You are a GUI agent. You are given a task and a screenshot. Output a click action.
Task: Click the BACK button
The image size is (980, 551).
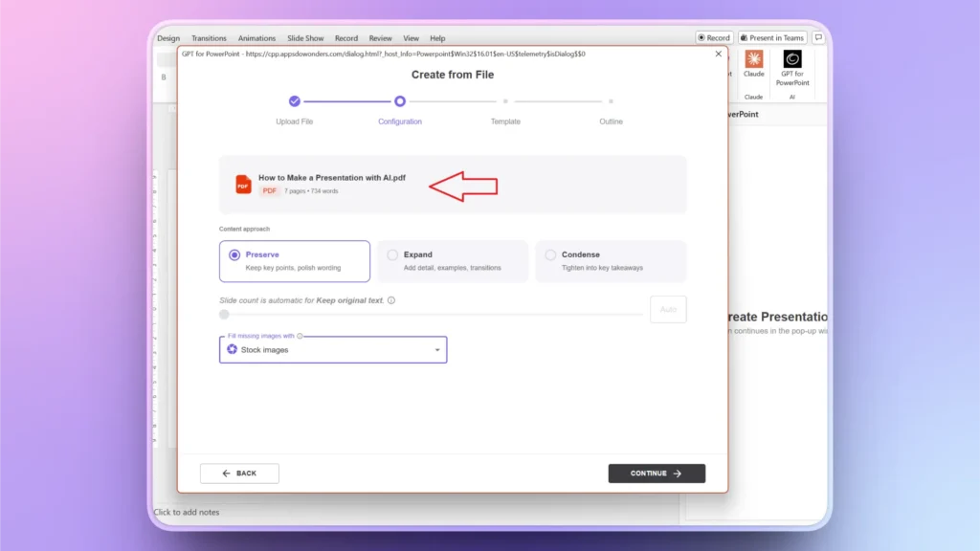tap(239, 474)
